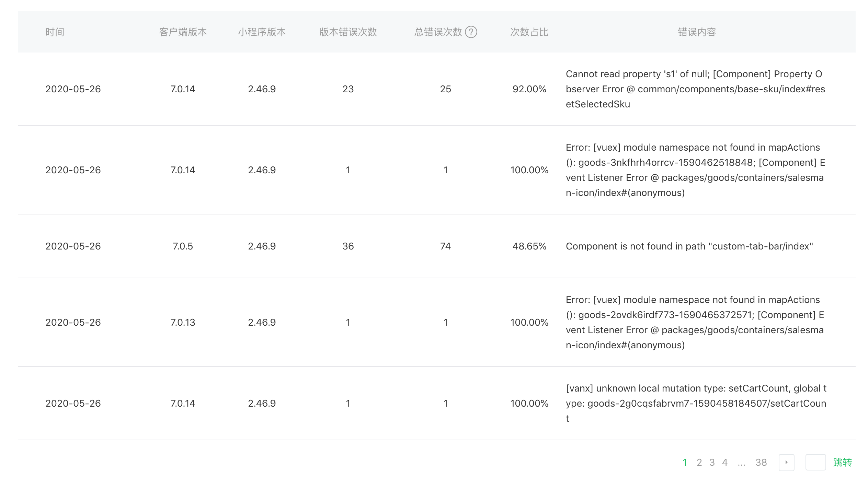
Task: Click the 客户端版本 column header
Action: point(183,32)
